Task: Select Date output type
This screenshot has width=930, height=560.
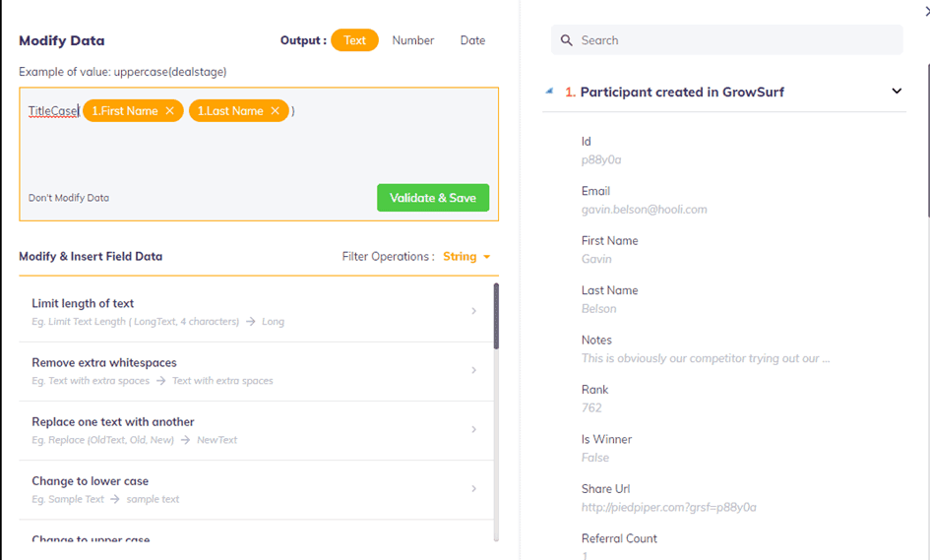Action: (472, 40)
